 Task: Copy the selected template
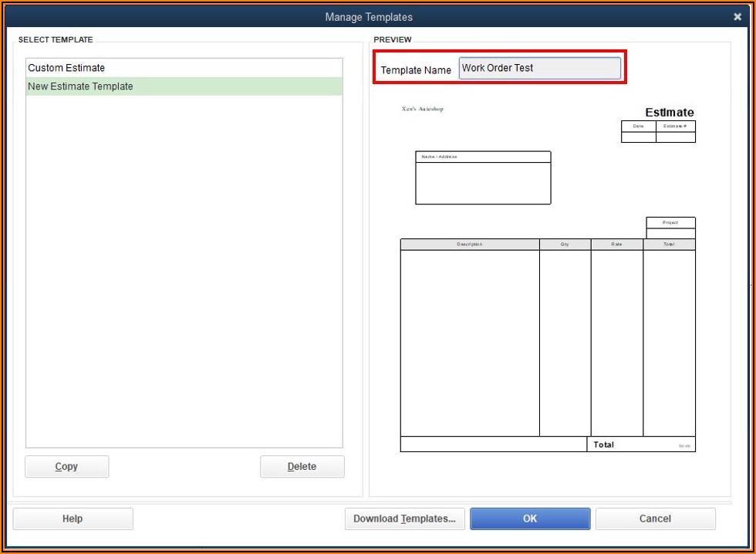pos(66,466)
